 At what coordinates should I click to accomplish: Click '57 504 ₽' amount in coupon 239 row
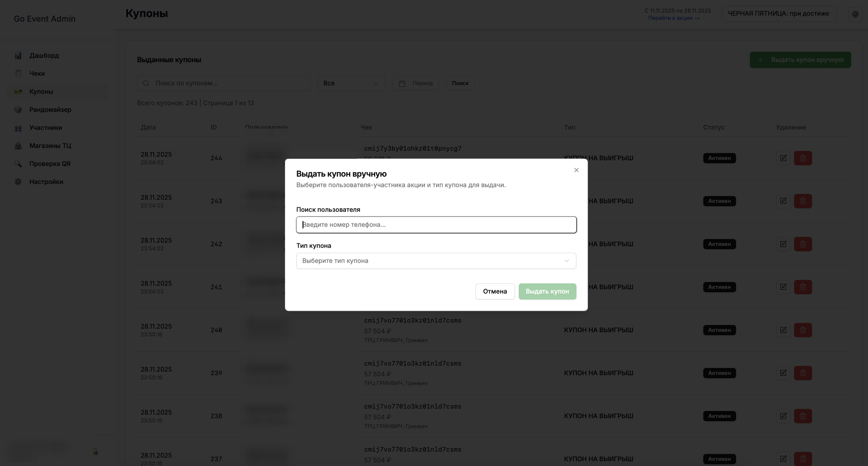click(377, 374)
